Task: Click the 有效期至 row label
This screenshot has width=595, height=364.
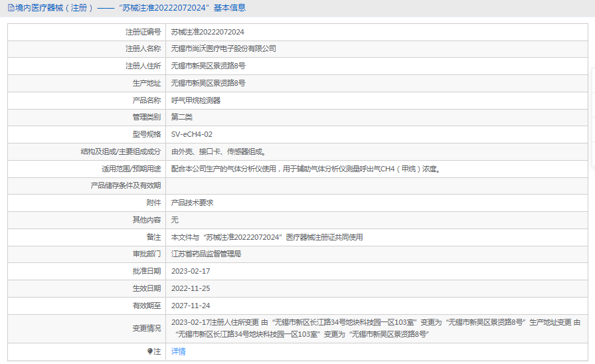Action: pos(147,306)
